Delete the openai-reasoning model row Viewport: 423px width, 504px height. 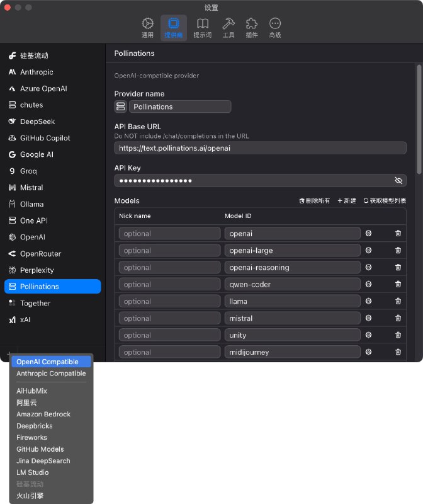tap(398, 267)
